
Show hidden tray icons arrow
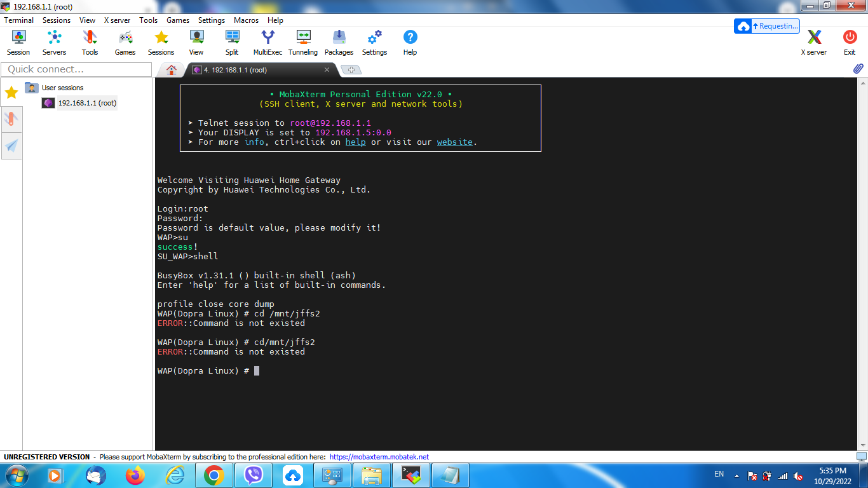(736, 475)
